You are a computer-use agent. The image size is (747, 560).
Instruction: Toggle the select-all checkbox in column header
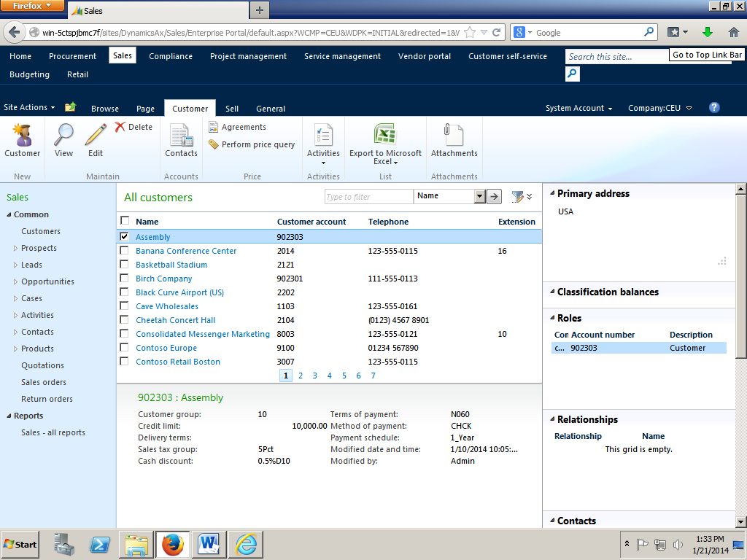click(x=124, y=221)
